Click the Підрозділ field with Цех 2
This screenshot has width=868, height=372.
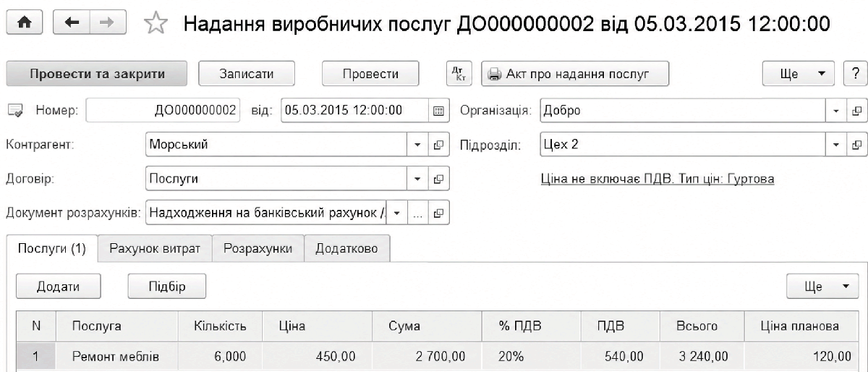[684, 145]
